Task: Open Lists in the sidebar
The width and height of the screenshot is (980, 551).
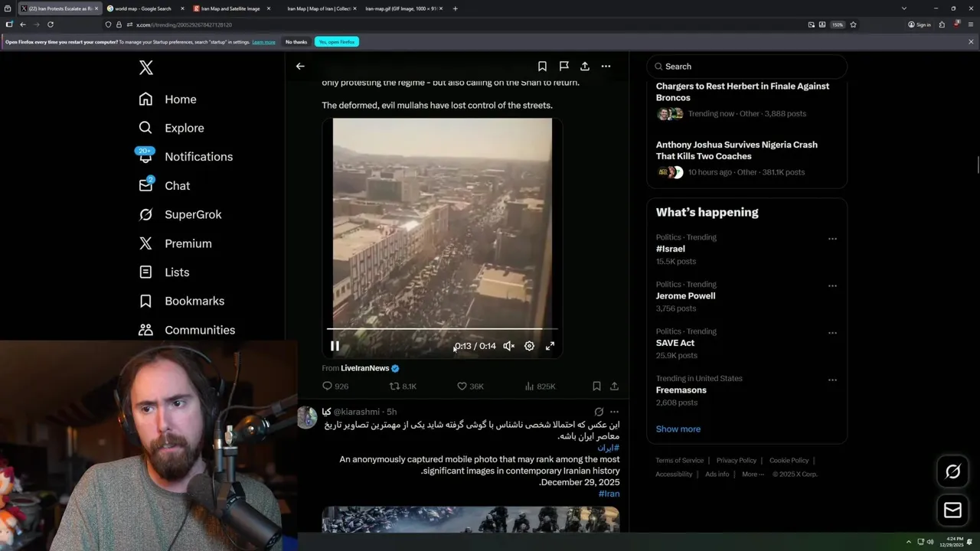Action: click(164, 272)
